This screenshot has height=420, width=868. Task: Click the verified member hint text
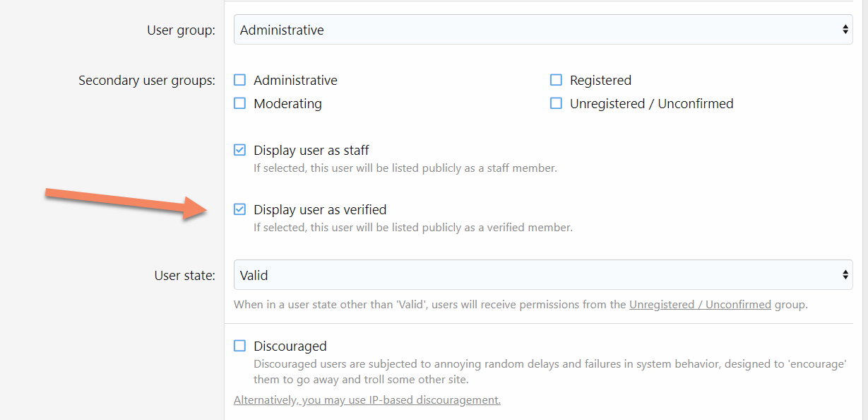coord(412,228)
